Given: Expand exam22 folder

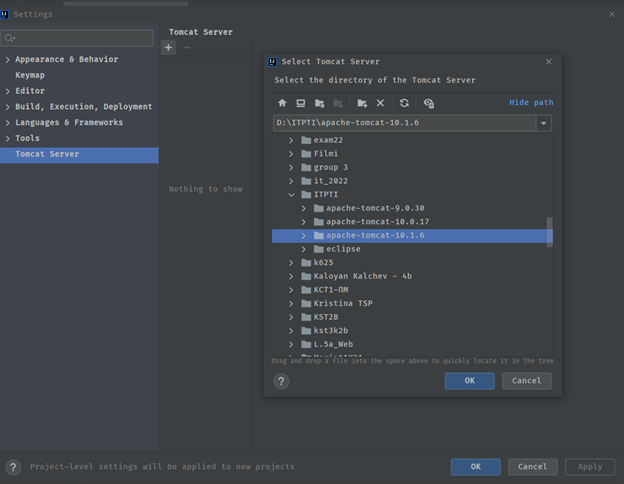Looking at the screenshot, I should 291,140.
